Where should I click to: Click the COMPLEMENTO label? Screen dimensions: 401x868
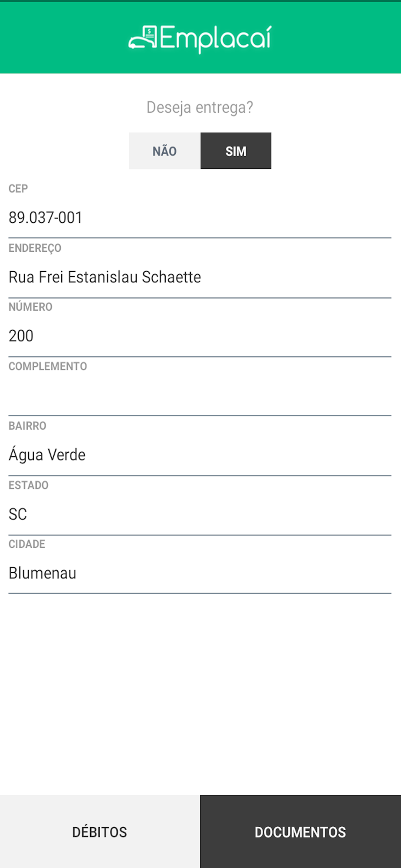pos(48,366)
